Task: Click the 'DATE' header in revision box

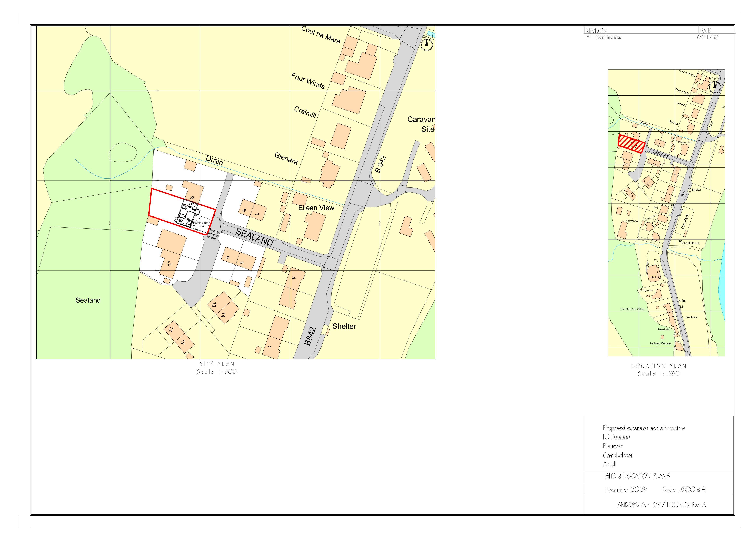Action: [705, 31]
